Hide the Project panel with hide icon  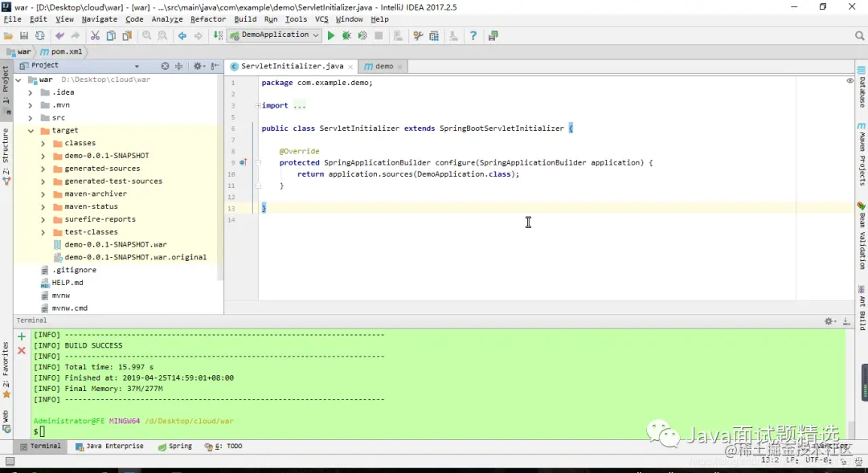click(x=215, y=66)
